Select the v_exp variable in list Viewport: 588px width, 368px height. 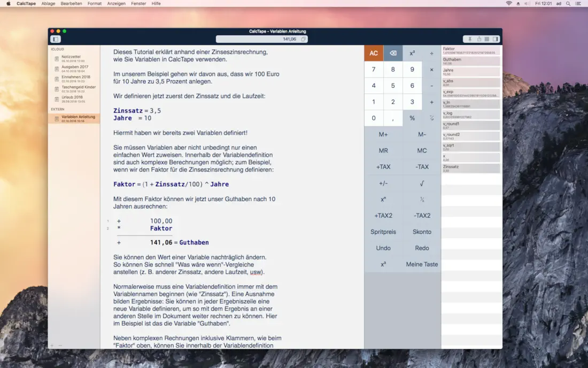pos(470,94)
